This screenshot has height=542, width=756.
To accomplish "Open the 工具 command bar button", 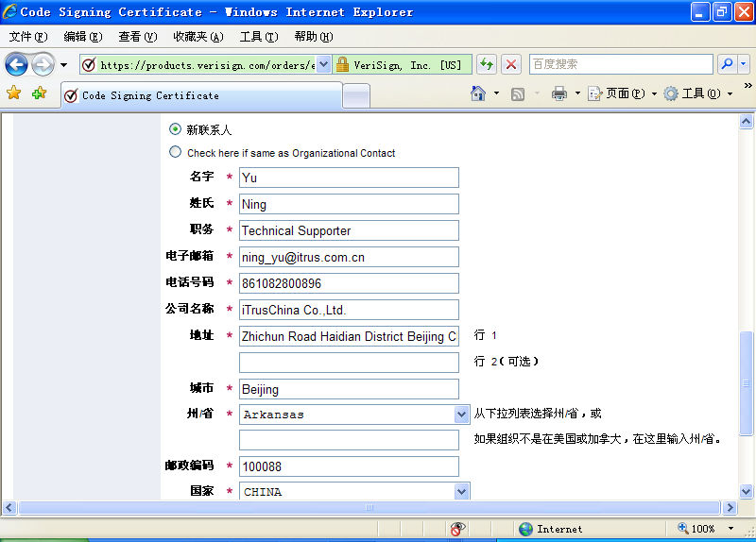I will point(697,93).
